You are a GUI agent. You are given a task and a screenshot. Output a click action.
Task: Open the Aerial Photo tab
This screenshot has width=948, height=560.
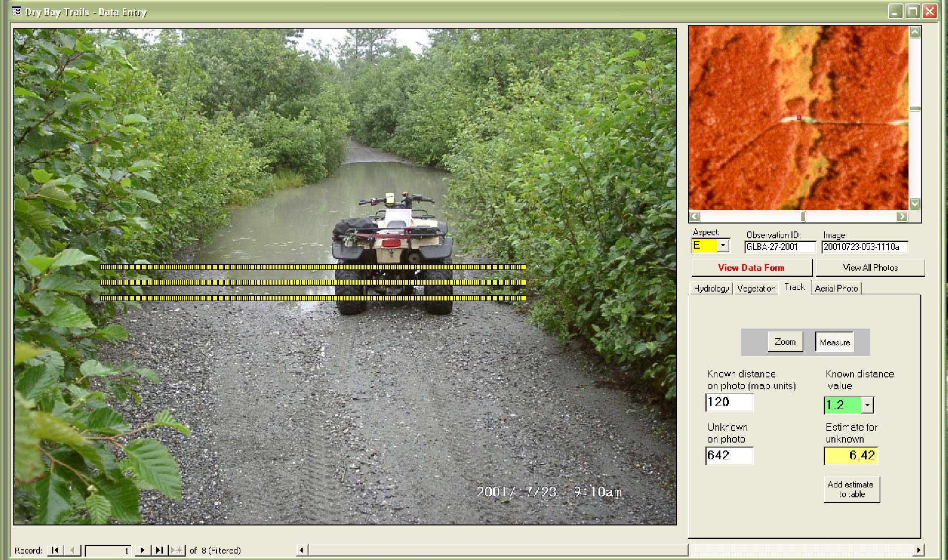coord(836,288)
